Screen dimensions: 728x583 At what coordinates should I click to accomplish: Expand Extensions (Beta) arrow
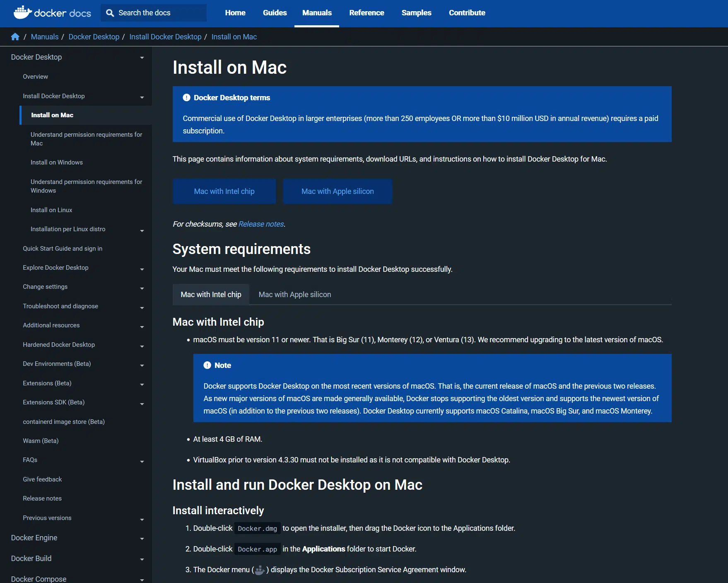click(142, 385)
